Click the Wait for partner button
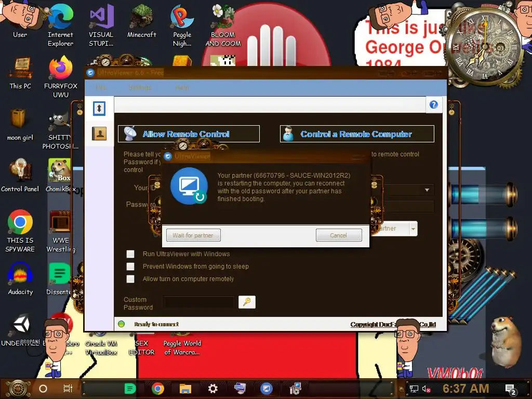532x399 pixels. tap(193, 235)
